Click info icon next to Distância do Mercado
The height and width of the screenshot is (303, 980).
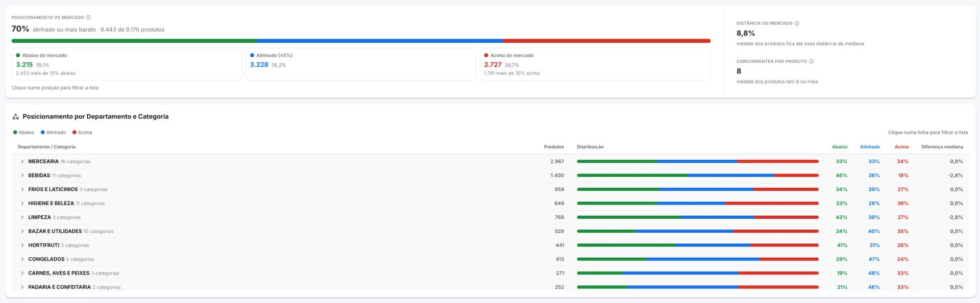tap(797, 23)
